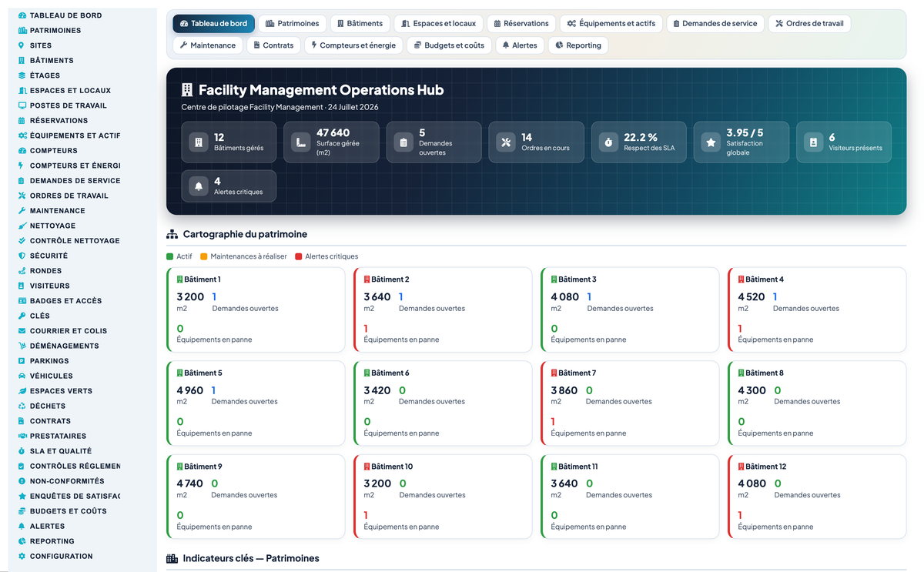Screen dimensions: 924x572
Task: Click the tools icon beside Ordres en cours
Action: coord(506,142)
